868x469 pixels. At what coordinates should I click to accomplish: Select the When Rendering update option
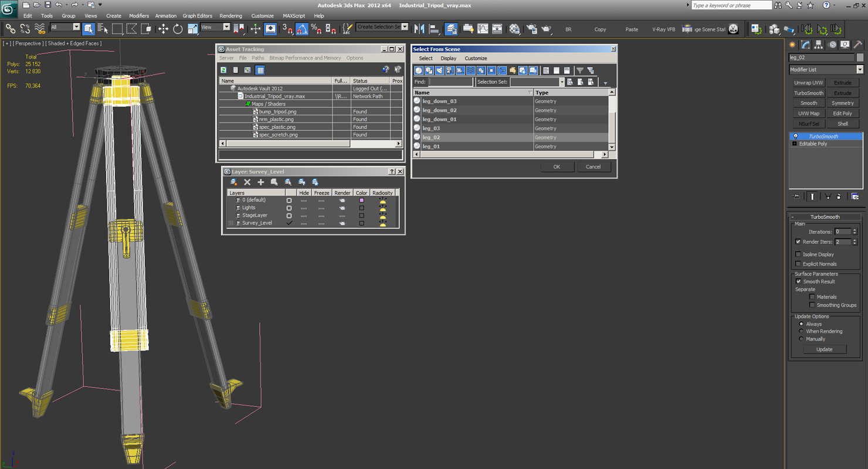tap(801, 331)
